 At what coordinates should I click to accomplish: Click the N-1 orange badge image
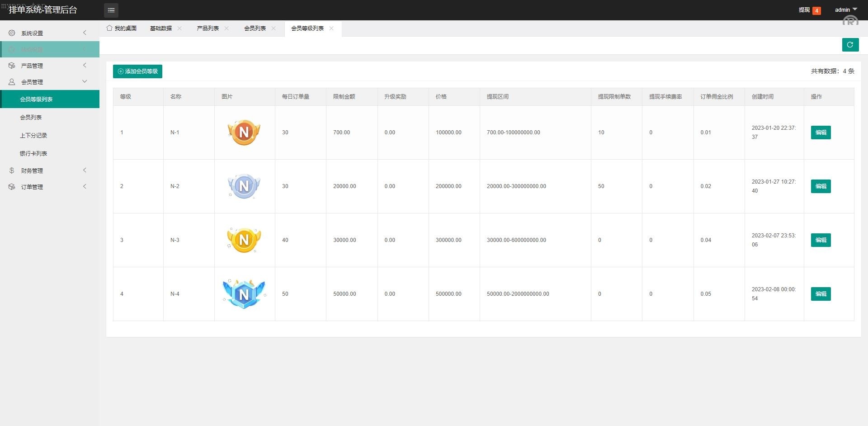[244, 133]
